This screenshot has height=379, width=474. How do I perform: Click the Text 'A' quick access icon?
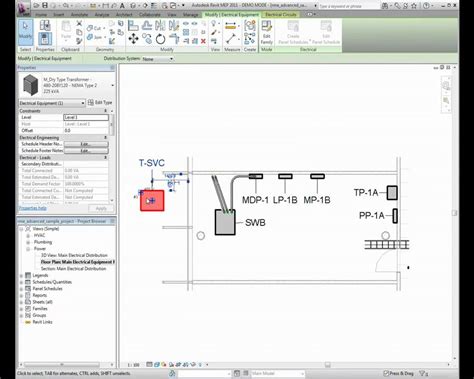(122, 6)
